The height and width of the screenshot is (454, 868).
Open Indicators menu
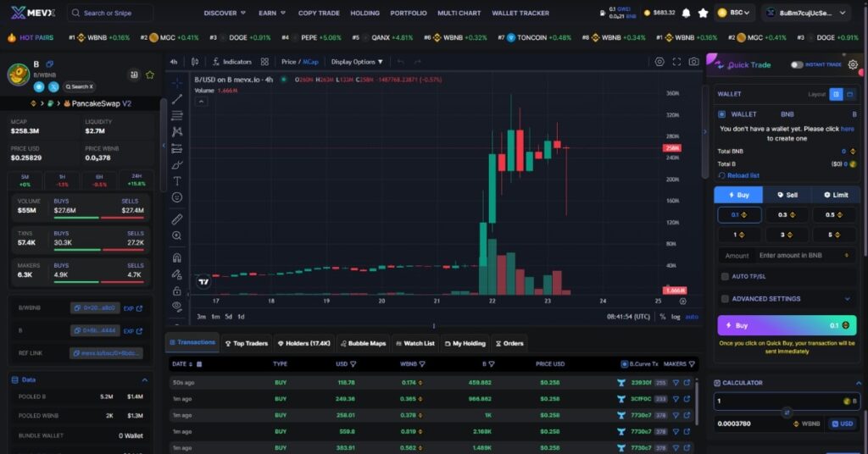tap(232, 62)
